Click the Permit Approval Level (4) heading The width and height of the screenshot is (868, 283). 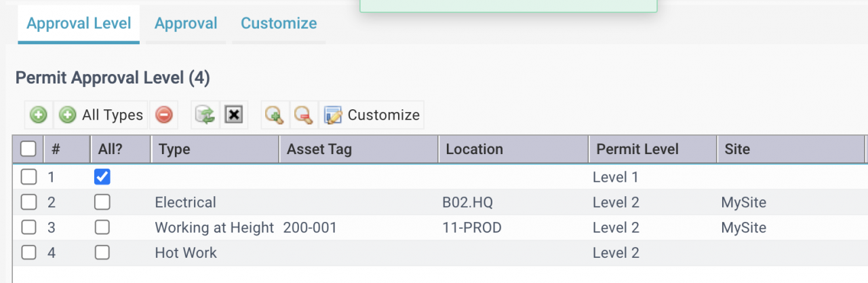113,78
